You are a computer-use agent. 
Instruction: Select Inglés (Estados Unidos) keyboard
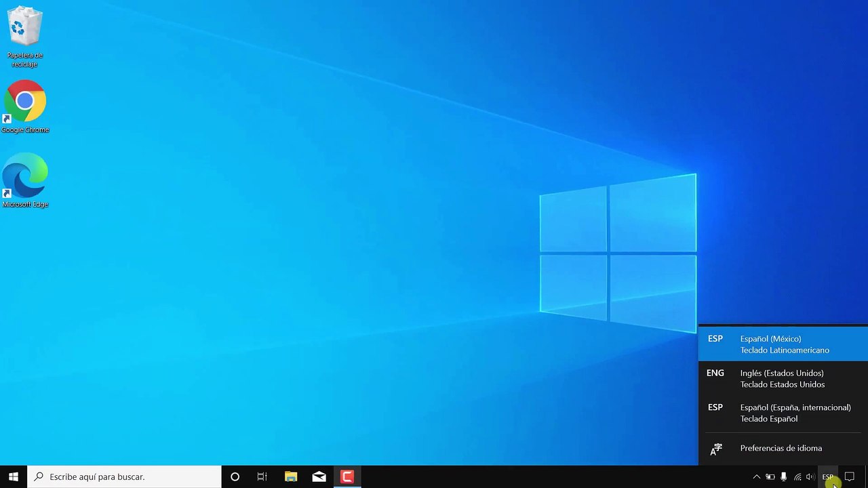pos(783,379)
